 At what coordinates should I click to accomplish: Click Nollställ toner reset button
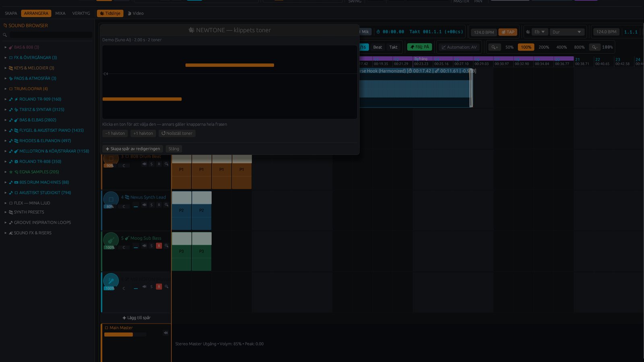pyautogui.click(x=177, y=133)
